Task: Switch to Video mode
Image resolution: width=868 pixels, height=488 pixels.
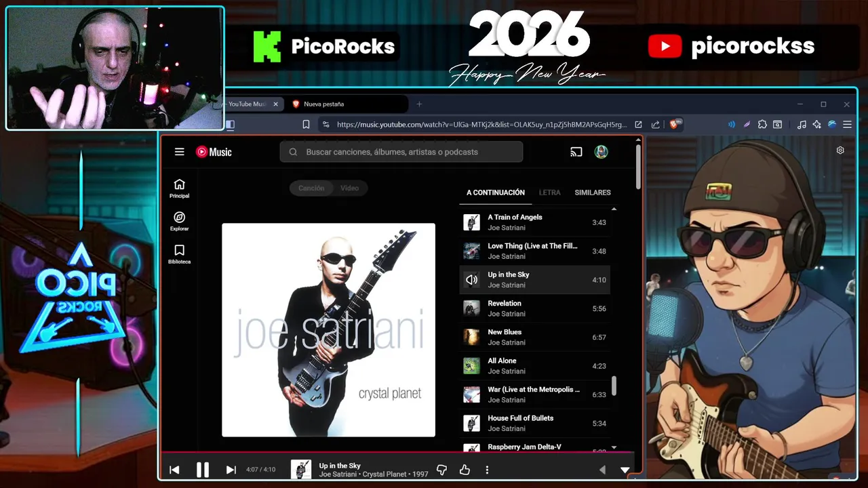Action: tap(349, 188)
